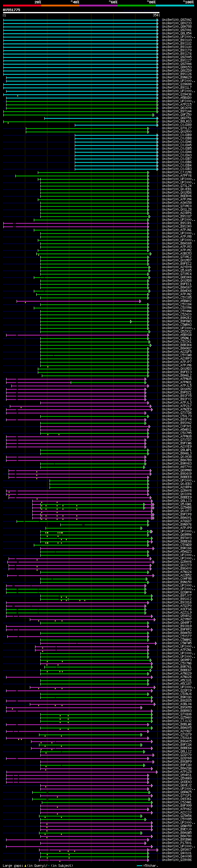Open hit UniRef100_Q7XL24
197x868 pixels.
pyautogui.click(x=177, y=186)
